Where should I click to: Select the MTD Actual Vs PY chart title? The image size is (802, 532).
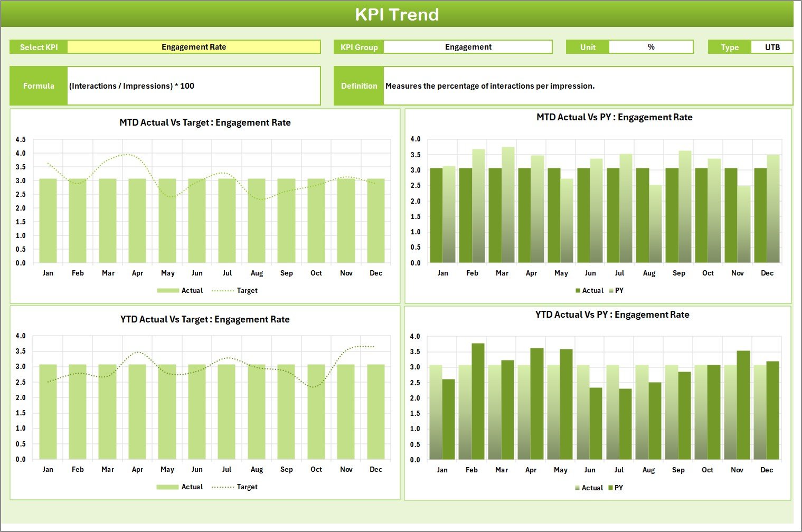pos(614,117)
